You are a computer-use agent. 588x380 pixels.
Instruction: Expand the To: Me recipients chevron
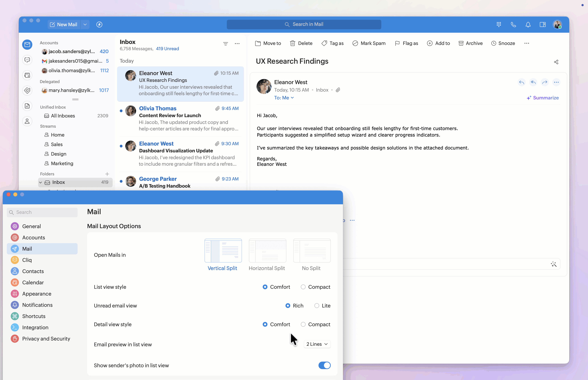tap(292, 98)
